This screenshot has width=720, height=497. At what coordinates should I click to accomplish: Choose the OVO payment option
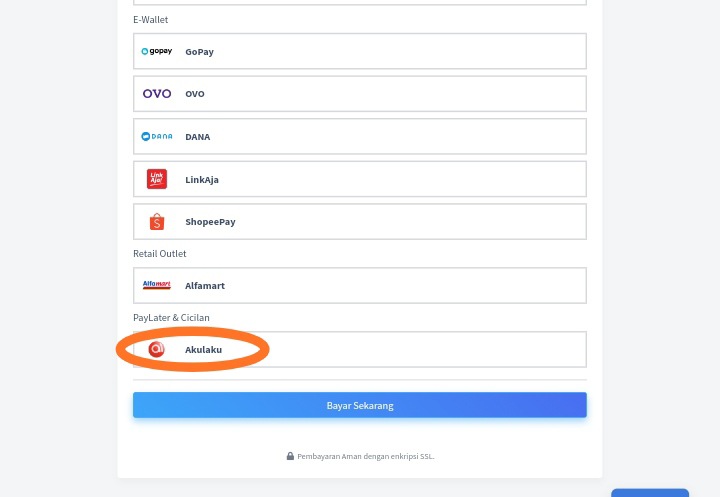360,94
